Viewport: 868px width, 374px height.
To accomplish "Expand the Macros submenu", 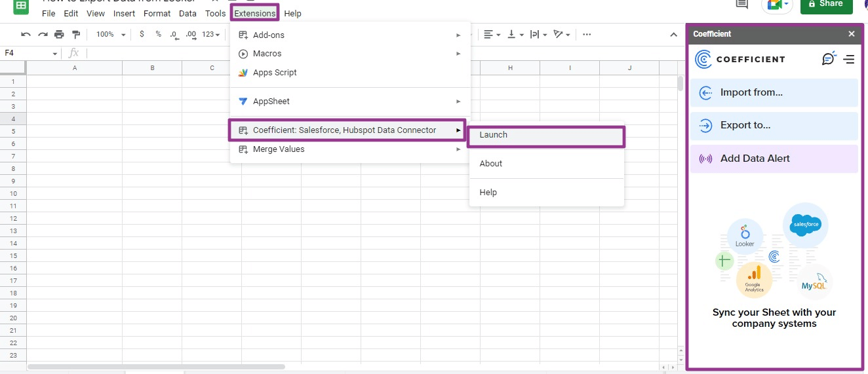I will click(350, 54).
